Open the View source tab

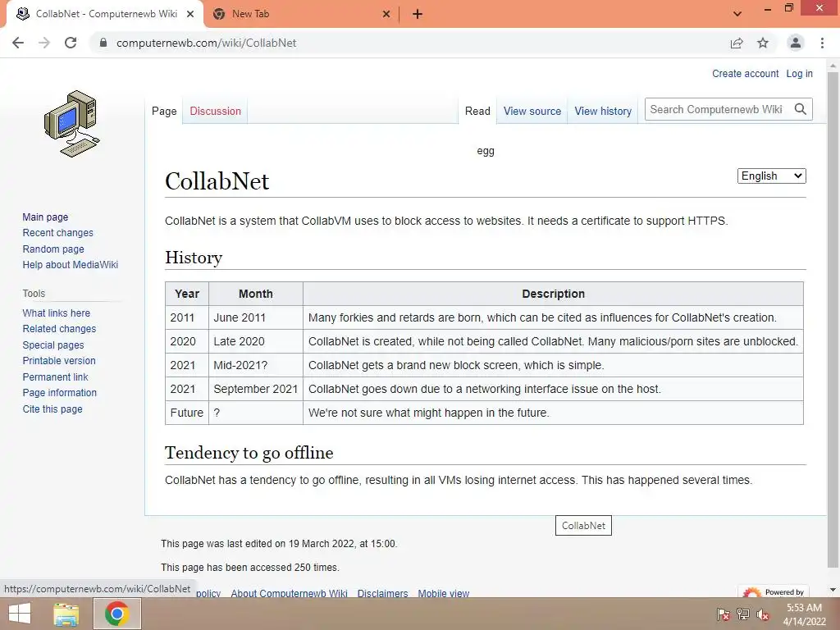pos(532,111)
